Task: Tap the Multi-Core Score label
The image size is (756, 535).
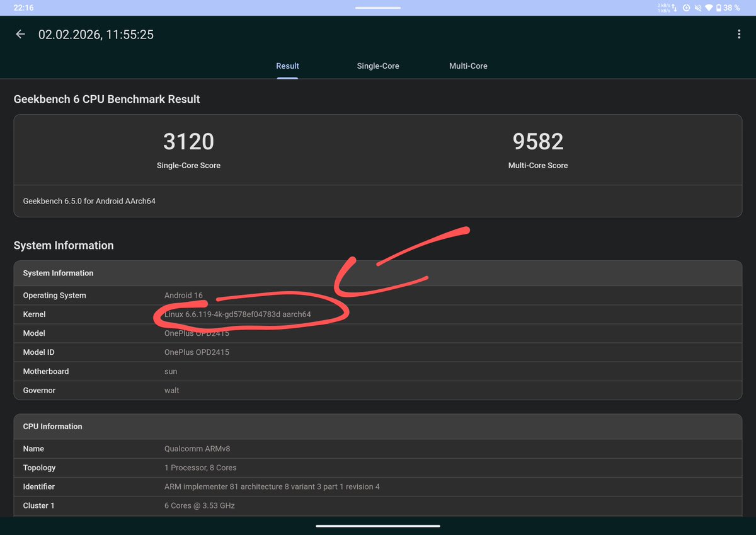Action: point(538,165)
